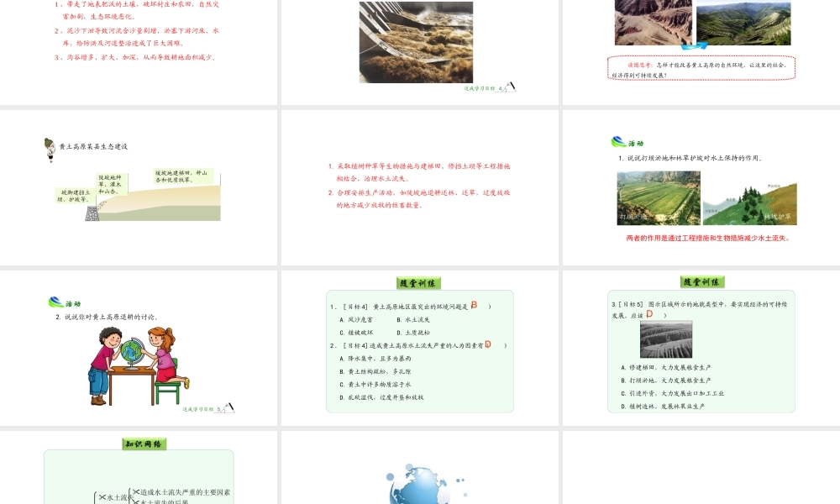Choose option A. 风沙危害
The height and width of the screenshot is (504, 840).
(x=356, y=320)
